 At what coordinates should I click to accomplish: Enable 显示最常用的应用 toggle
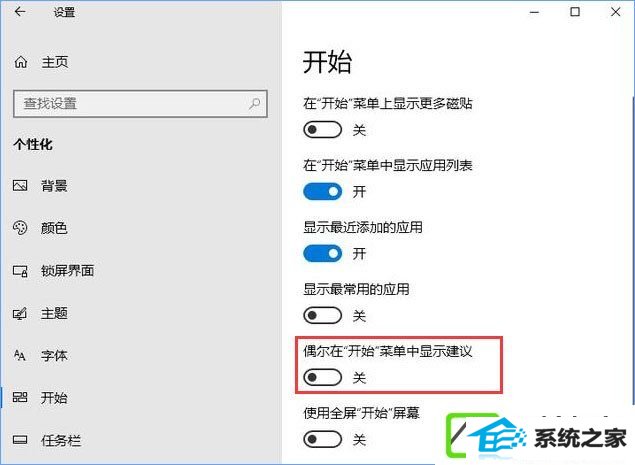coord(322,316)
